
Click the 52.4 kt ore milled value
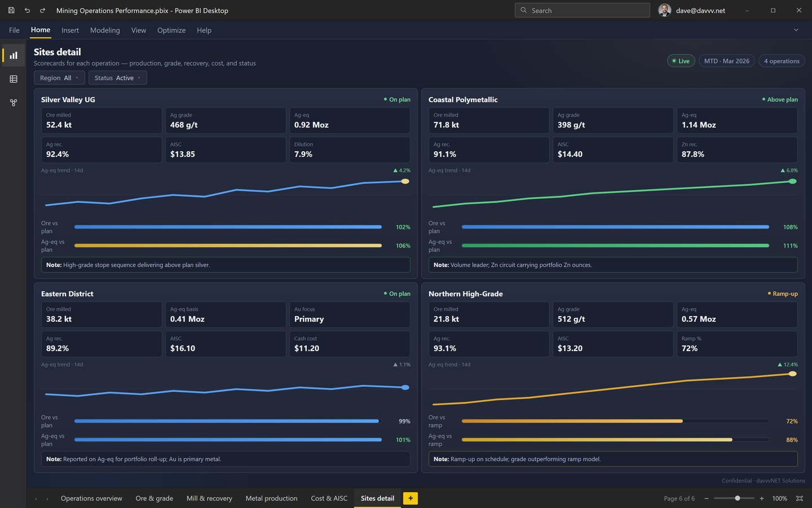click(59, 125)
